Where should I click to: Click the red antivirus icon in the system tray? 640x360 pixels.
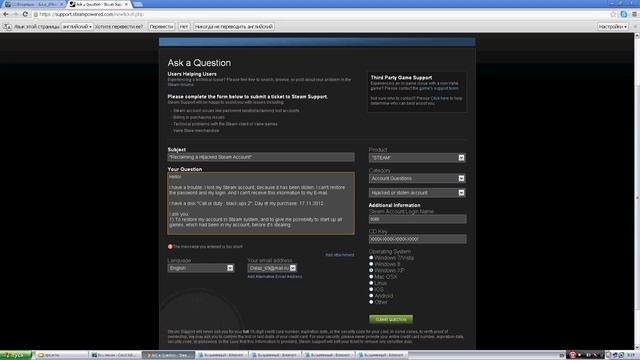(572, 355)
